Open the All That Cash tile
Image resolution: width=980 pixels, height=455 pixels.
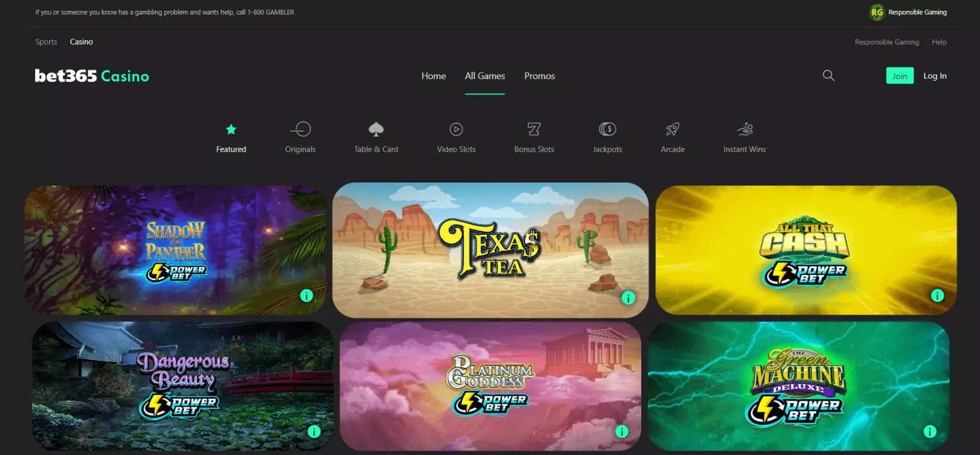pyautogui.click(x=806, y=250)
